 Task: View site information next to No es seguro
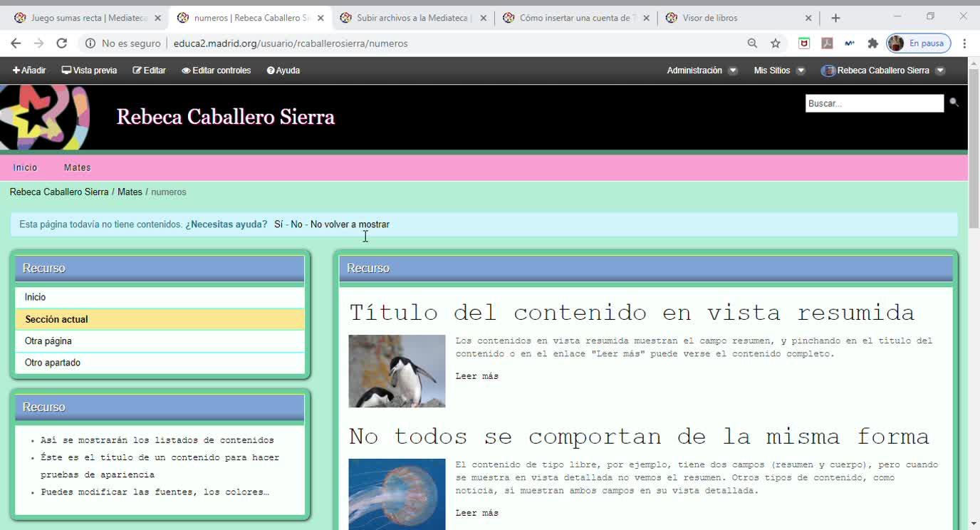point(90,43)
